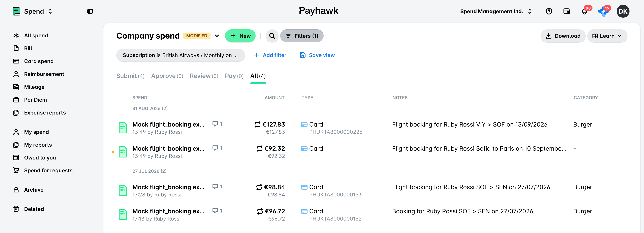Click card icon in PHUKTA8000000225 row
Viewport: 644px width, 233px height.
(x=304, y=125)
